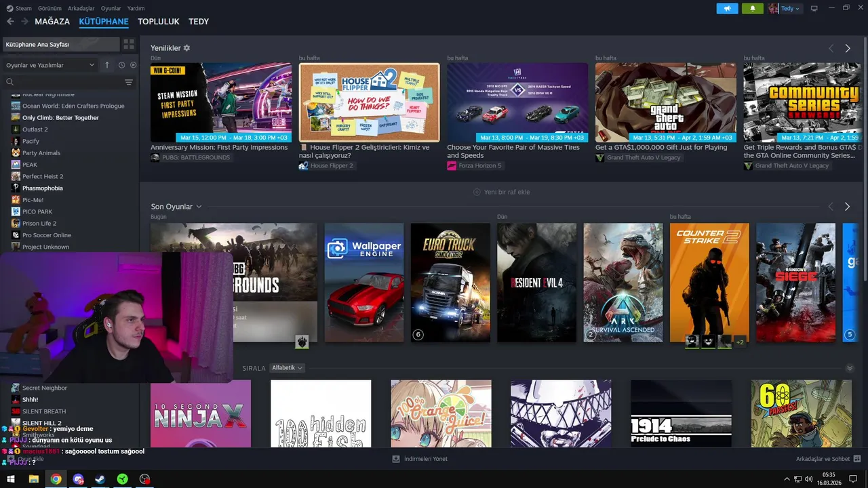
Task: Go forward with the right arrow
Action: pyautogui.click(x=24, y=22)
